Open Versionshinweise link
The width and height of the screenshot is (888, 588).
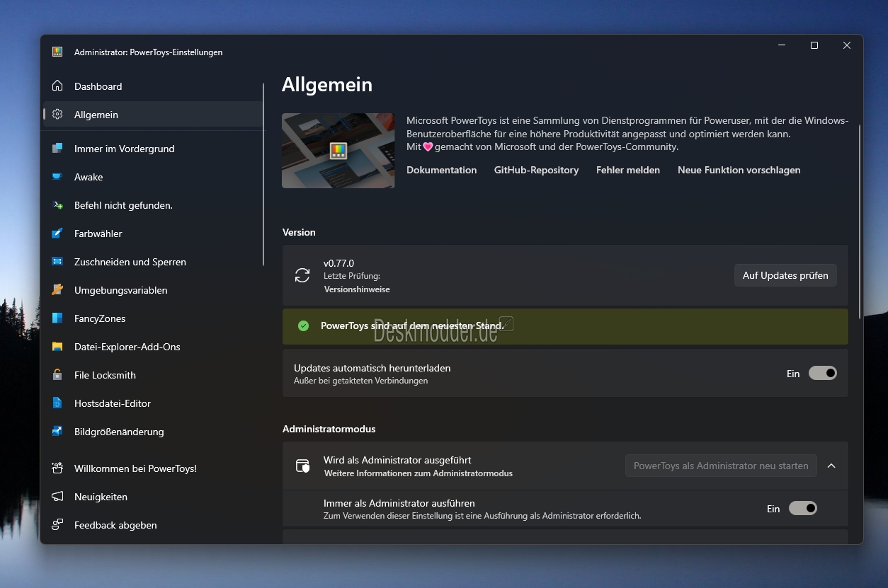coord(357,289)
